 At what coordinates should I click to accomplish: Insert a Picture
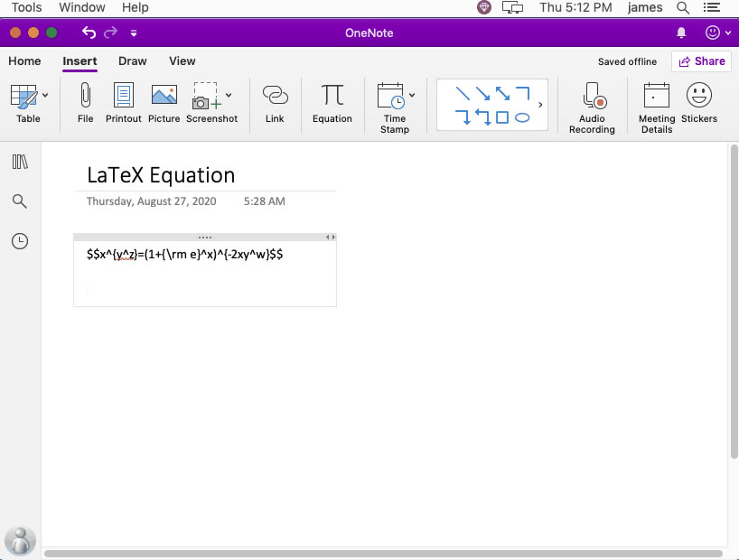[164, 104]
